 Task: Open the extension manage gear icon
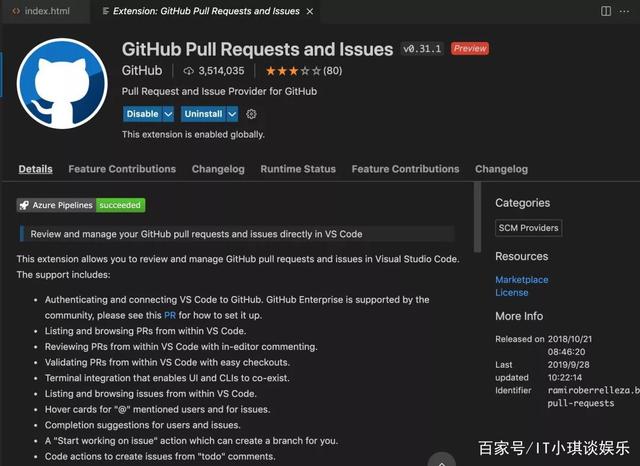pyautogui.click(x=251, y=114)
